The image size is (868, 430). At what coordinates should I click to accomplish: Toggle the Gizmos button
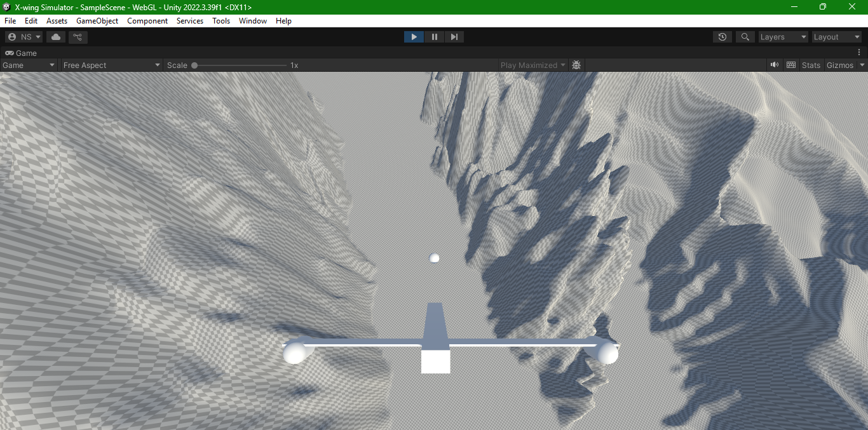(840, 65)
